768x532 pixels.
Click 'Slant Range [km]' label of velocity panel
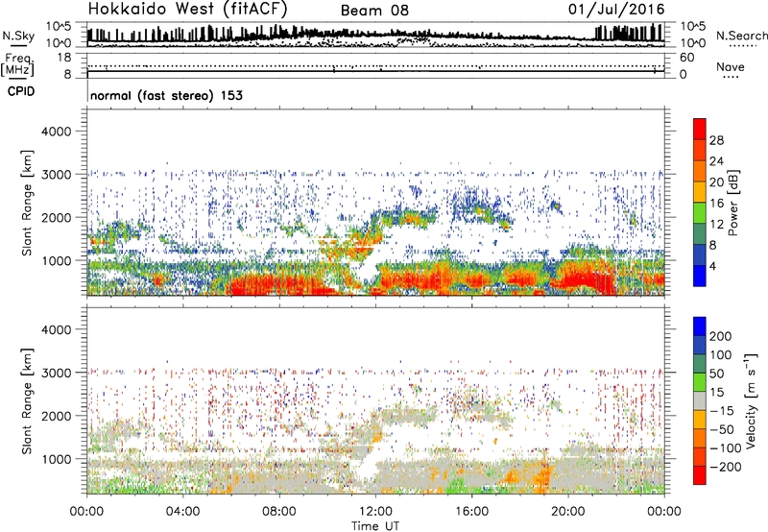coord(27,400)
